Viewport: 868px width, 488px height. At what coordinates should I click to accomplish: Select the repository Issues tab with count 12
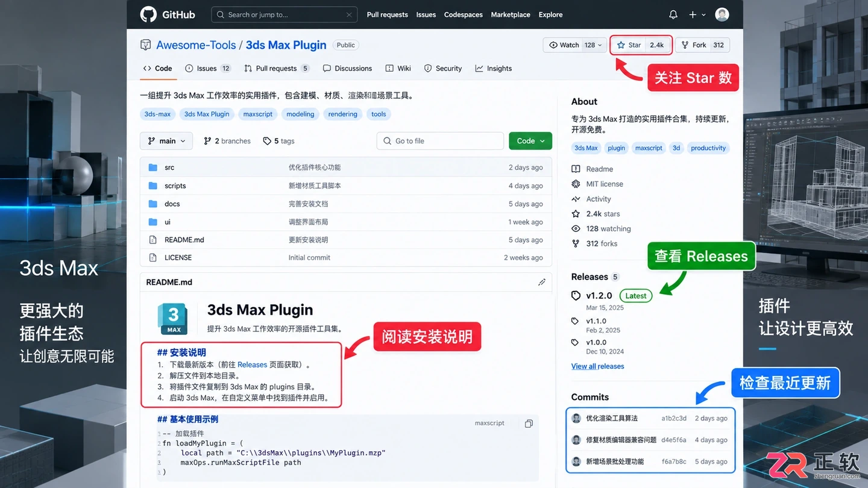(x=208, y=69)
